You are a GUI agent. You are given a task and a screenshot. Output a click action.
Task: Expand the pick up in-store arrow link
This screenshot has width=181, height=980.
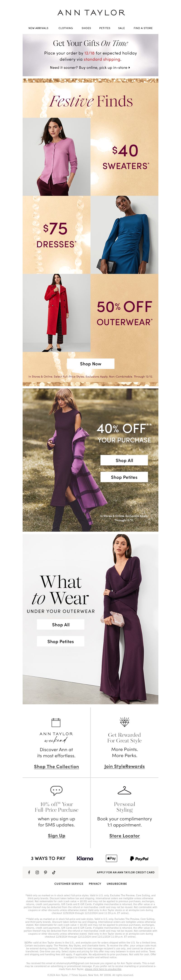point(90,67)
